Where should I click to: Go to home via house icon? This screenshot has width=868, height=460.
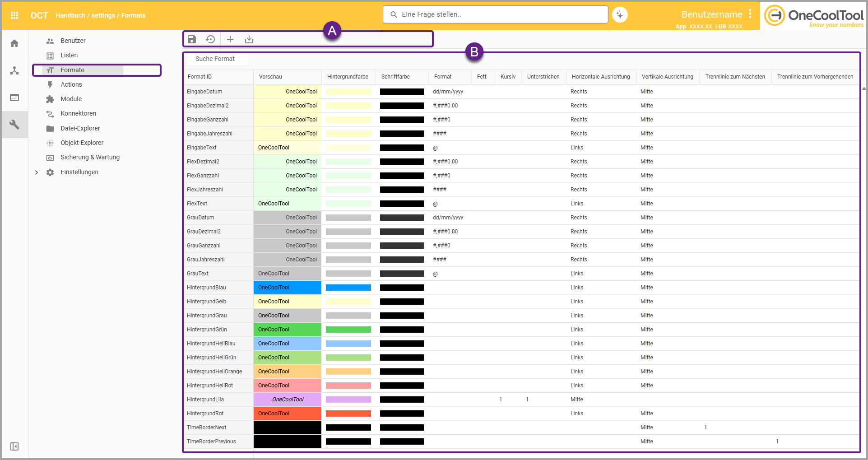coord(14,43)
